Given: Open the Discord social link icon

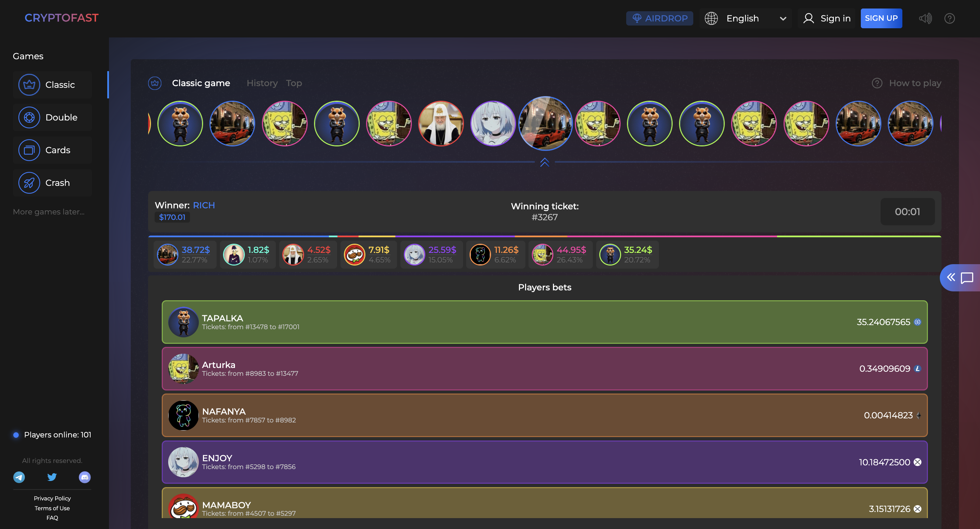Looking at the screenshot, I should pyautogui.click(x=84, y=477).
